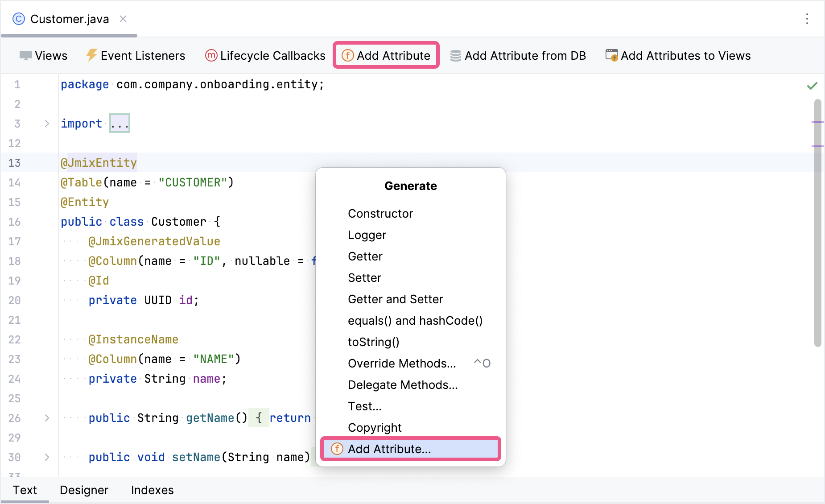Click the Lifecycle Callbacks icon

pos(211,55)
